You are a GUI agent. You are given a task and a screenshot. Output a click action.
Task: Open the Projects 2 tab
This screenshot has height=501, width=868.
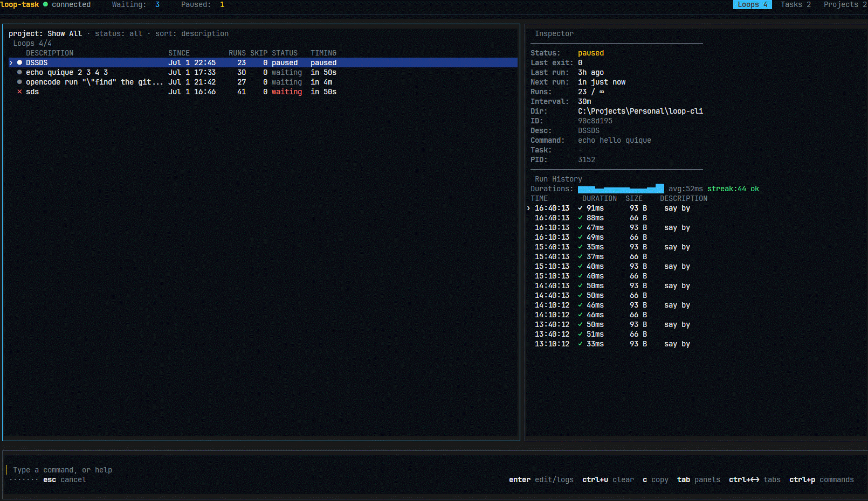click(x=845, y=4)
